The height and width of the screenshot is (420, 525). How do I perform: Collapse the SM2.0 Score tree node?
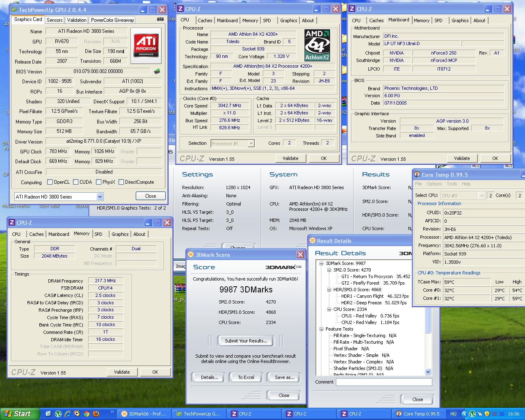click(329, 270)
